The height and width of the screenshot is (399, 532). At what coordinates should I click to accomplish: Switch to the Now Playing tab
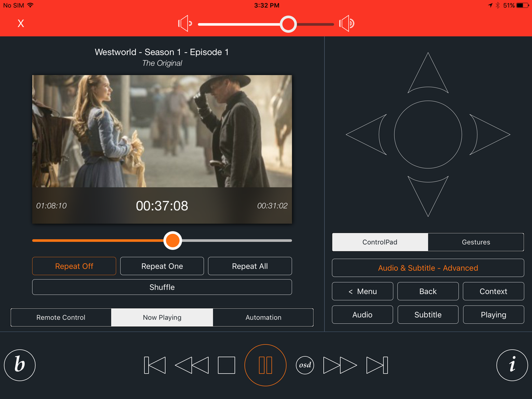(x=162, y=317)
